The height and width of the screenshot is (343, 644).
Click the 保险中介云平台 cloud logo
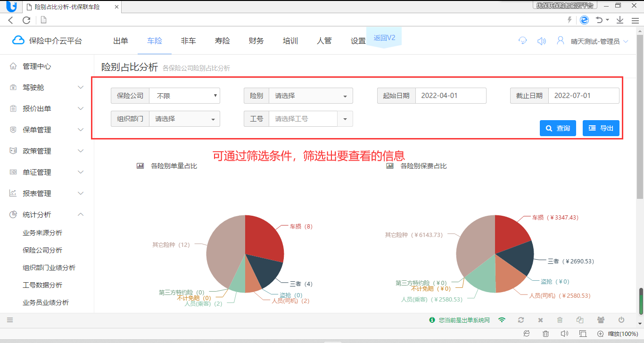pyautogui.click(x=18, y=41)
